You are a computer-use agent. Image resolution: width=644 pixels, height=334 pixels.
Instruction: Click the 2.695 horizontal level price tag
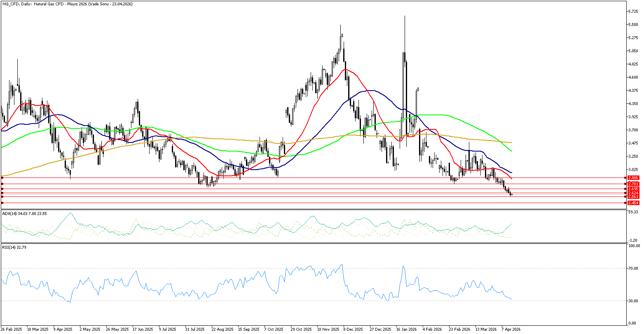633,189
